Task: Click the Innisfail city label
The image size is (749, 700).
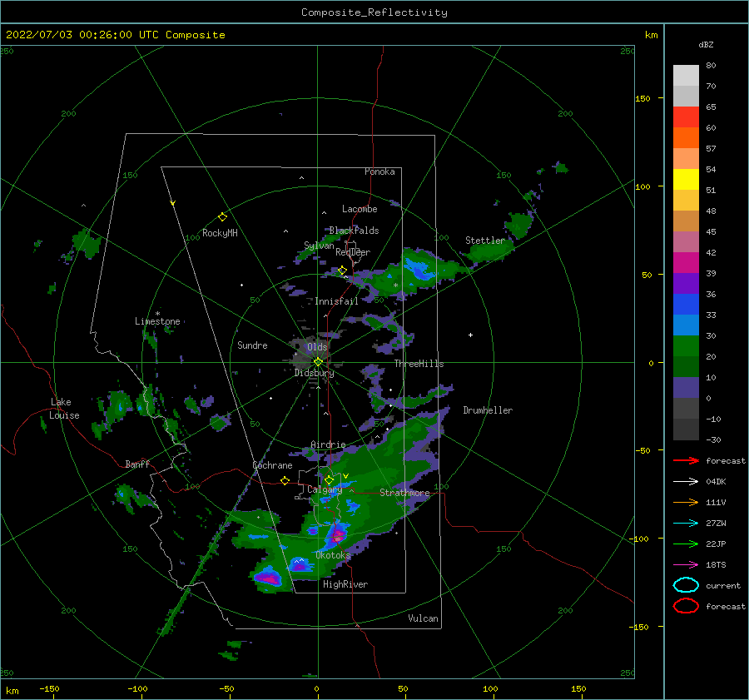Action: click(x=336, y=301)
